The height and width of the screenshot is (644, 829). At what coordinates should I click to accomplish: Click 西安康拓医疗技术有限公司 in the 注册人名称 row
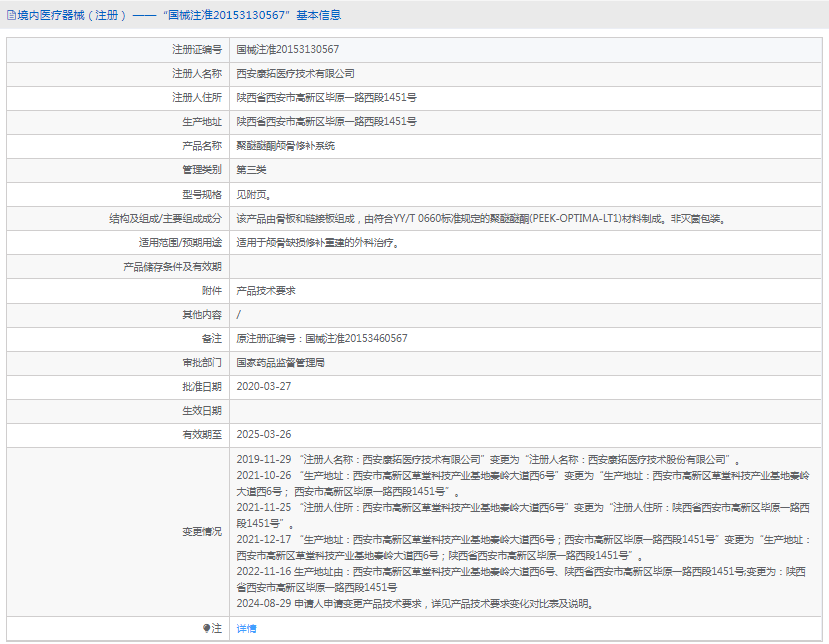coord(296,73)
